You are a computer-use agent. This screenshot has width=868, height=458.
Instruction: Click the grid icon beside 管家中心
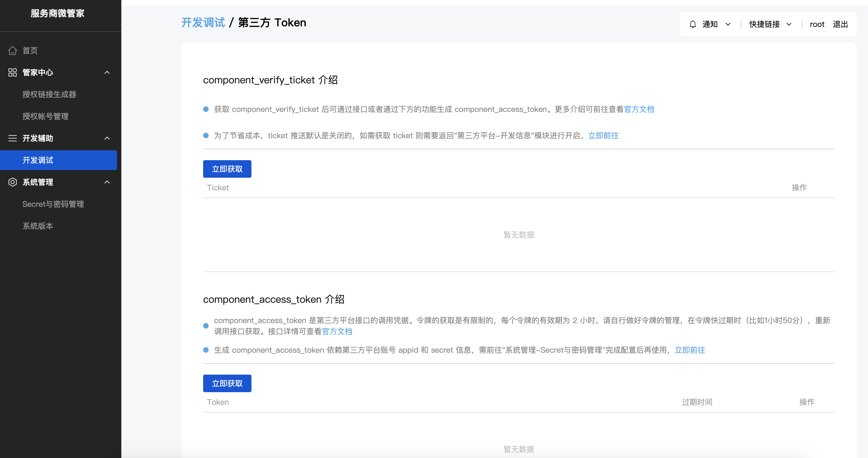pos(12,72)
